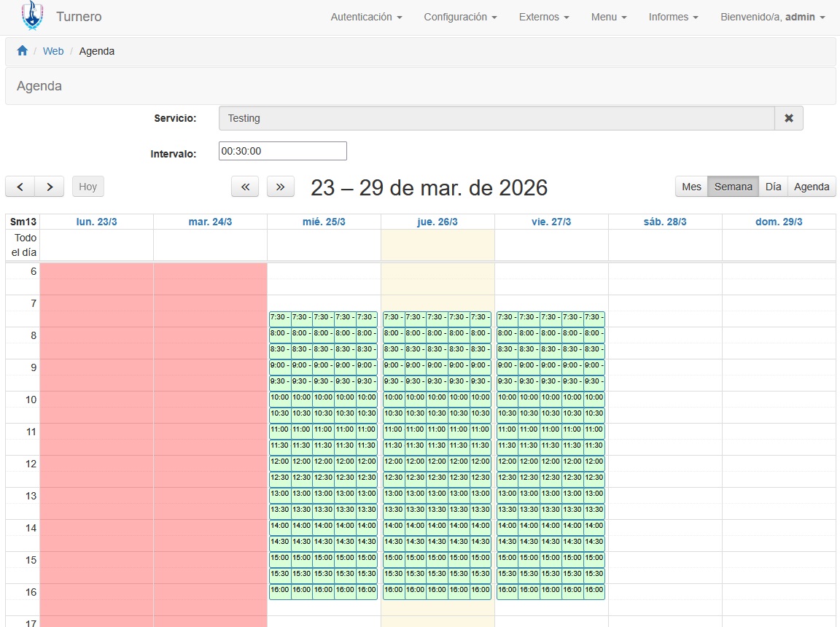
Task: Open the Informes menu
Action: pos(673,17)
